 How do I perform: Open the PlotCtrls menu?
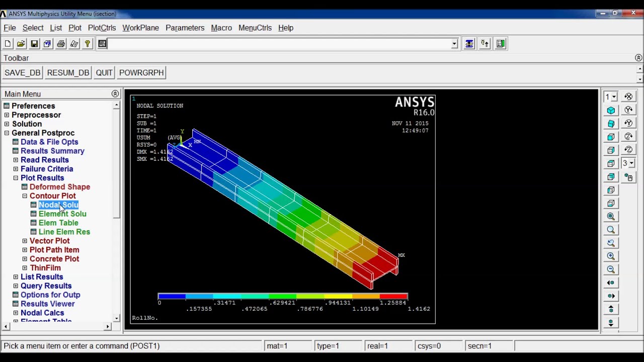click(x=102, y=28)
